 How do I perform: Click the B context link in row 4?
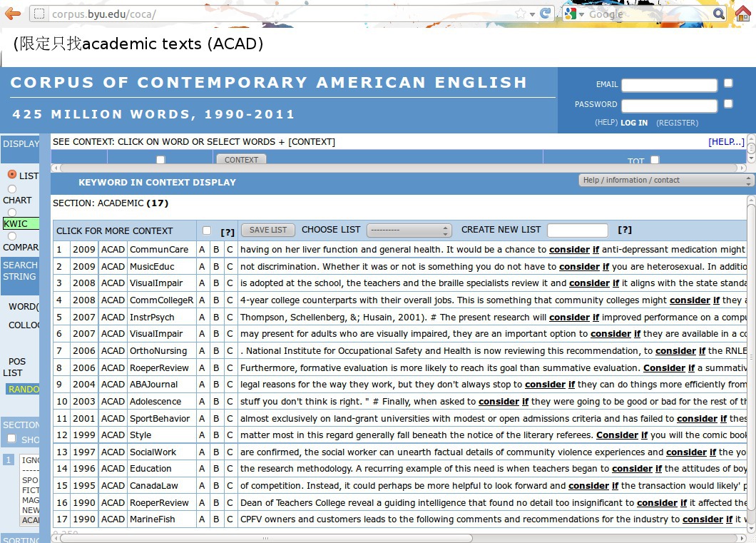(x=216, y=300)
